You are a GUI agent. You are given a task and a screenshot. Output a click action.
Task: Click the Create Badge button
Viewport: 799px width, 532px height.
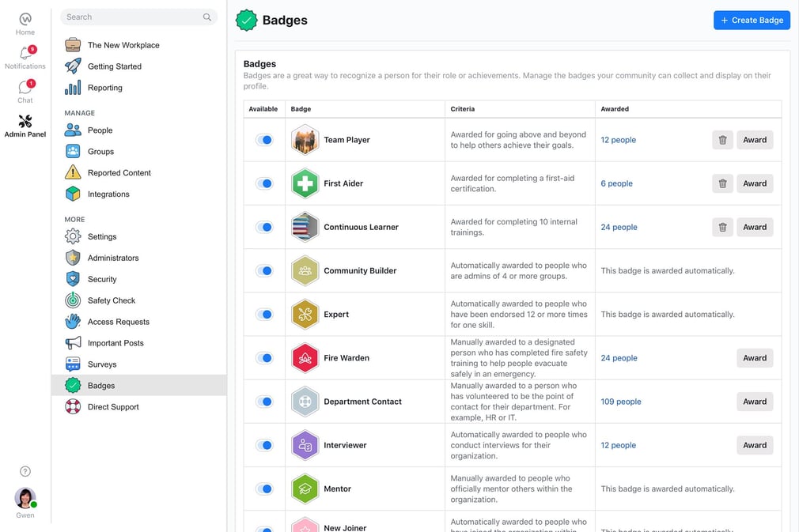point(752,21)
